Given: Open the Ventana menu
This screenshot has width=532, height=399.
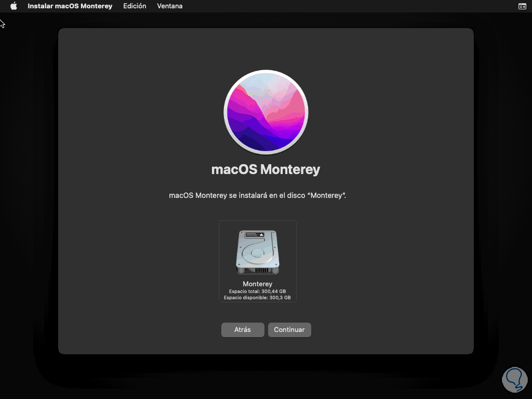Looking at the screenshot, I should (x=170, y=6).
